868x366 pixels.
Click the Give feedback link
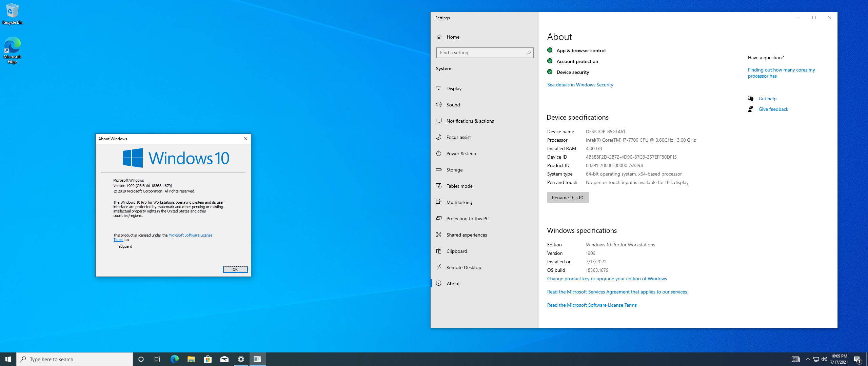773,109
